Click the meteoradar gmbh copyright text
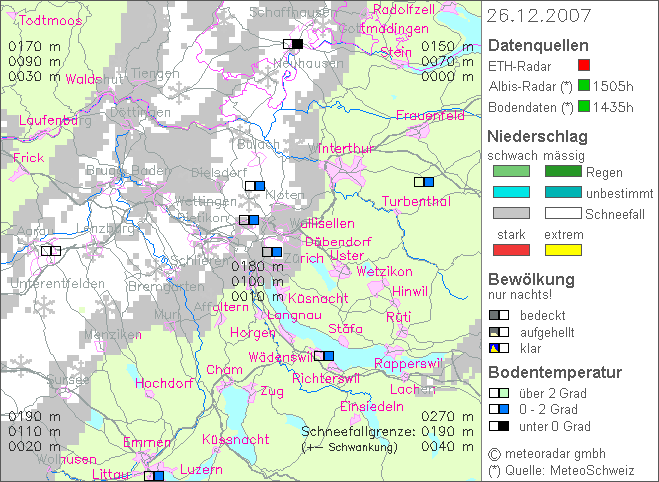Screen dimensions: 659x482 click(x=547, y=454)
